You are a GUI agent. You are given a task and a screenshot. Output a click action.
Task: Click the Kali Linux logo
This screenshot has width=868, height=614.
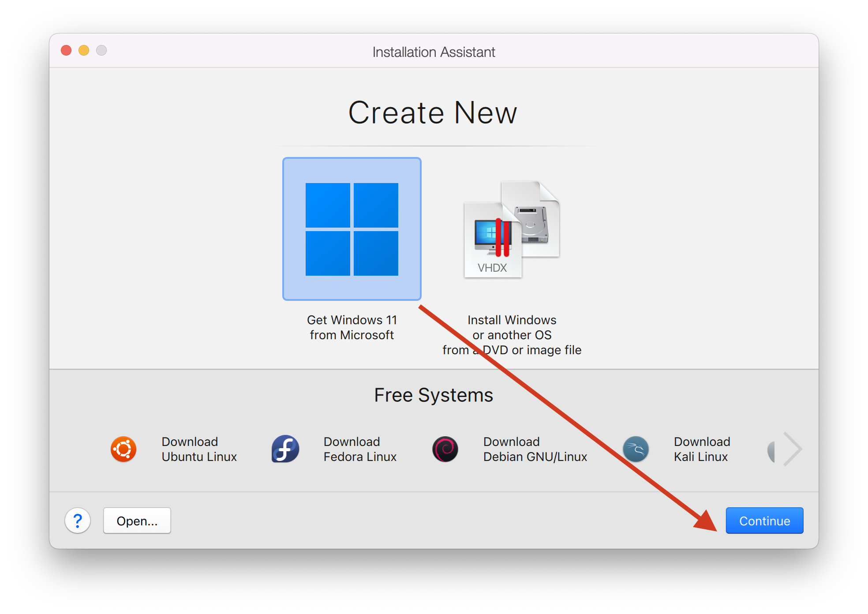(x=635, y=449)
